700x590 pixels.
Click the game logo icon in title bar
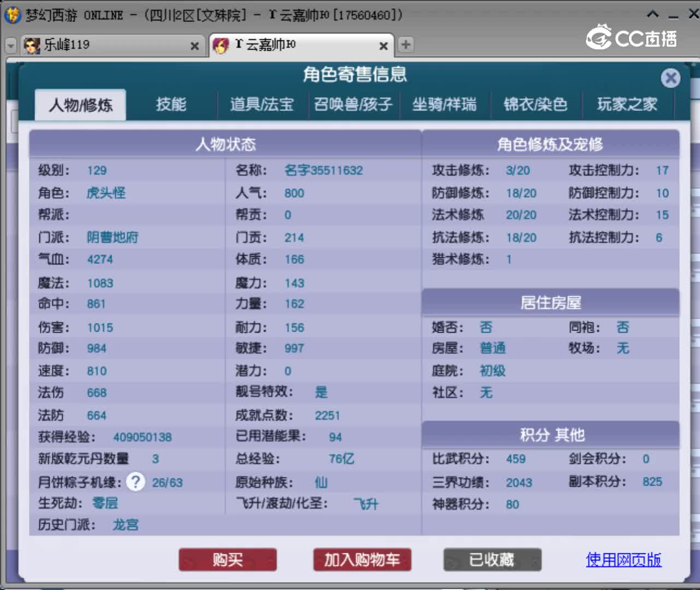click(12, 15)
